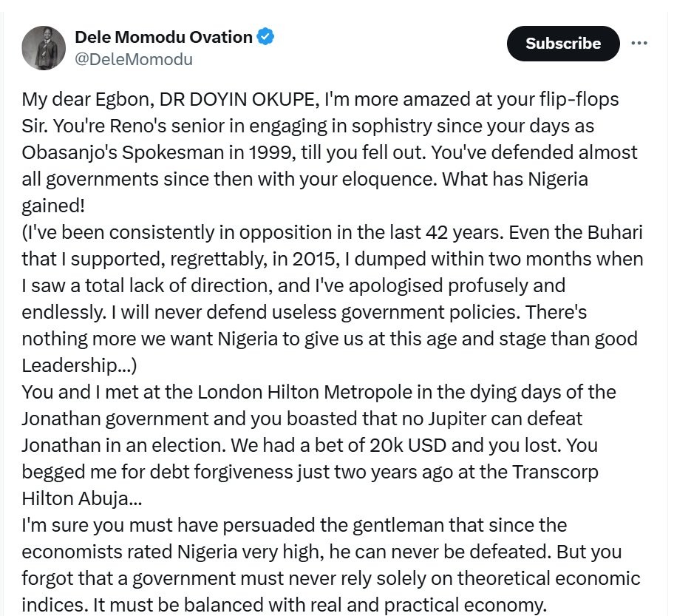This screenshot has width=674, height=616.
Task: Click the year 1999 in the post
Action: [272, 153]
